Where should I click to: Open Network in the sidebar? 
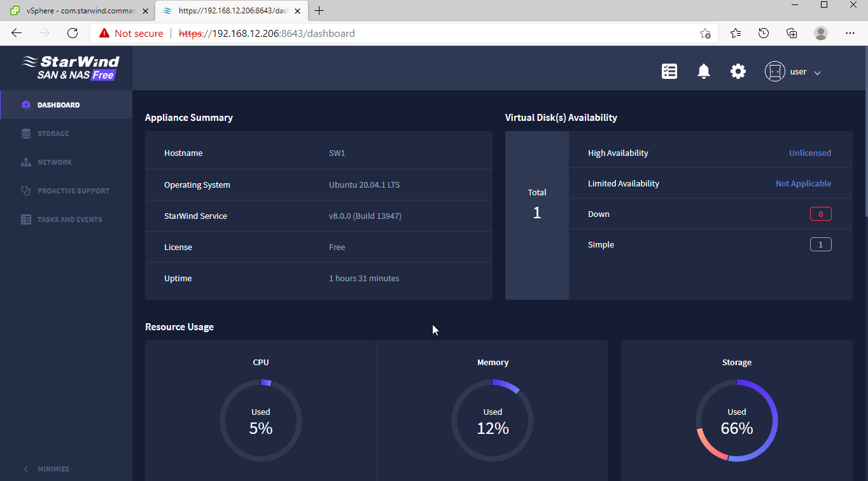pyautogui.click(x=66, y=162)
